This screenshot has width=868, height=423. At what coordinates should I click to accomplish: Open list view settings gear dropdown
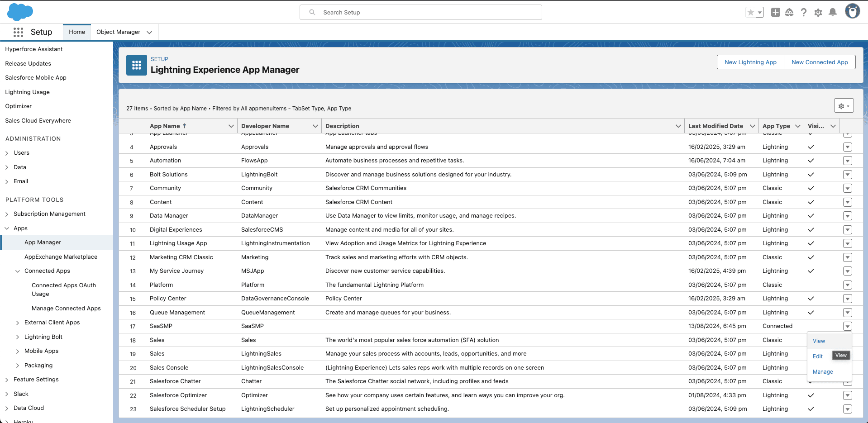844,106
